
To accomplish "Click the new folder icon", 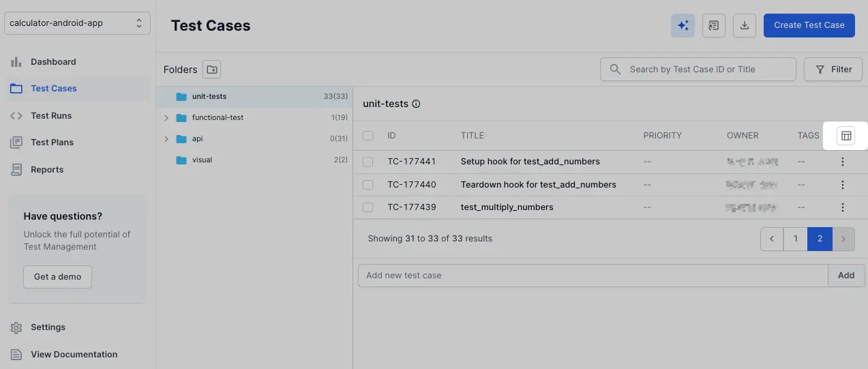I will 212,69.
